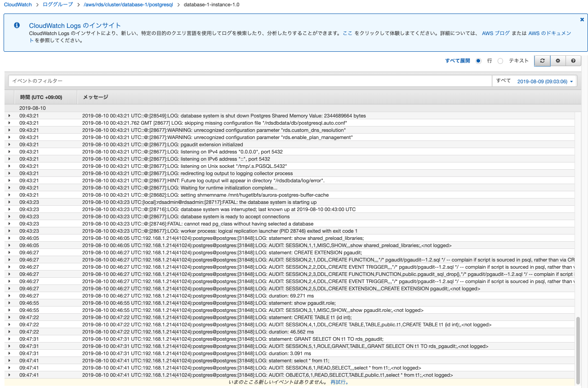Image resolution: width=588 pixels, height=388 pixels.
Task: Select the 'Waiting for runtime initialization complete' message
Action: (180, 188)
